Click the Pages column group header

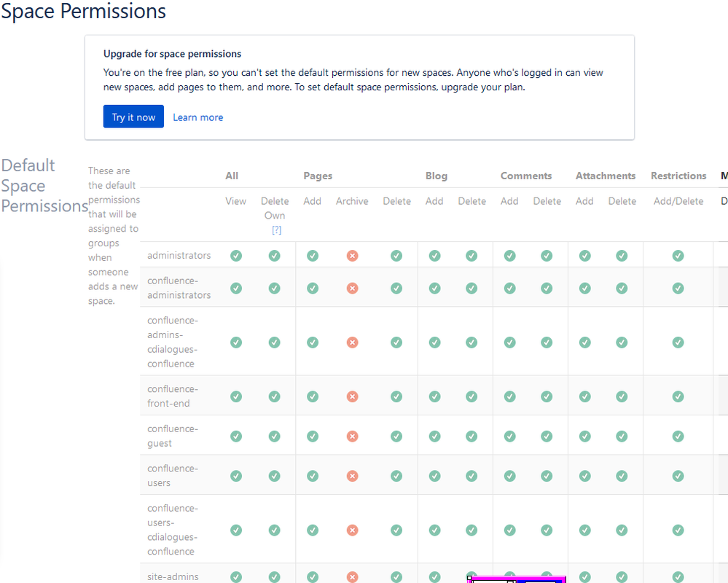click(318, 176)
